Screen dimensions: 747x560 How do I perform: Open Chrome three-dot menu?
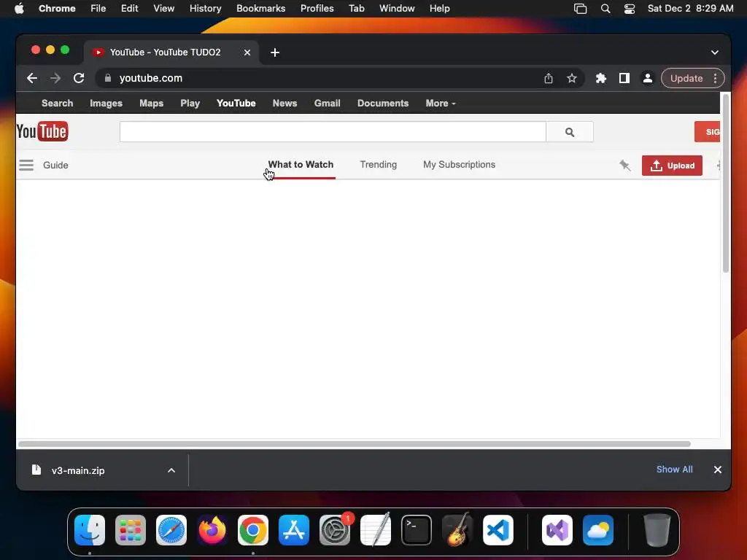pyautogui.click(x=715, y=79)
